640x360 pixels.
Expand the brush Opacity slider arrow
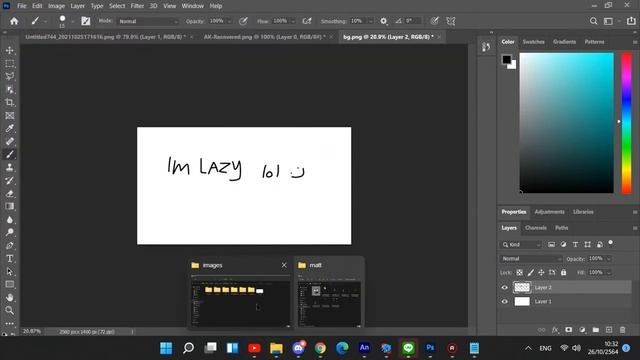tap(229, 21)
